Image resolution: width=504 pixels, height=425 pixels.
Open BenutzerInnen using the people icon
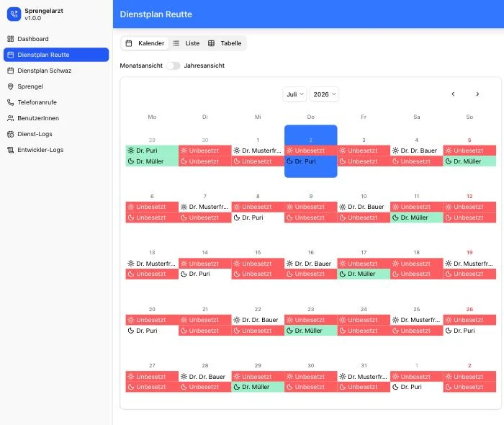(x=11, y=118)
